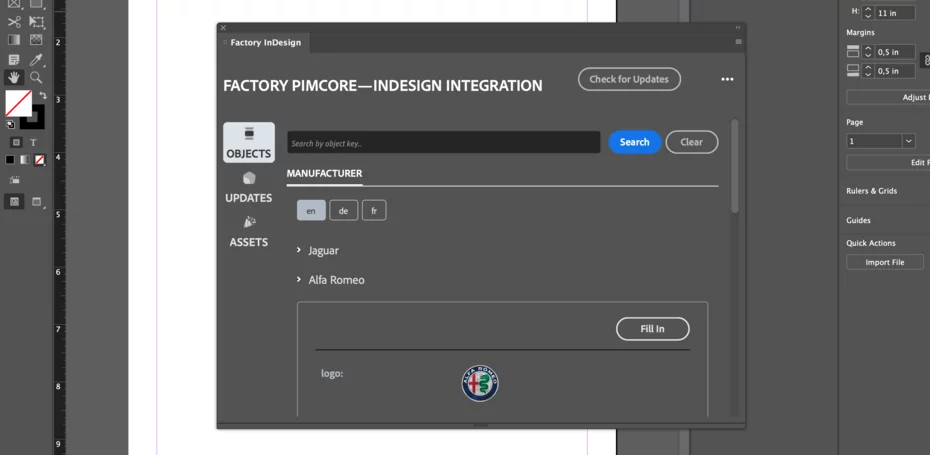Set formatting affects text (T)
930x455 pixels.
point(33,142)
